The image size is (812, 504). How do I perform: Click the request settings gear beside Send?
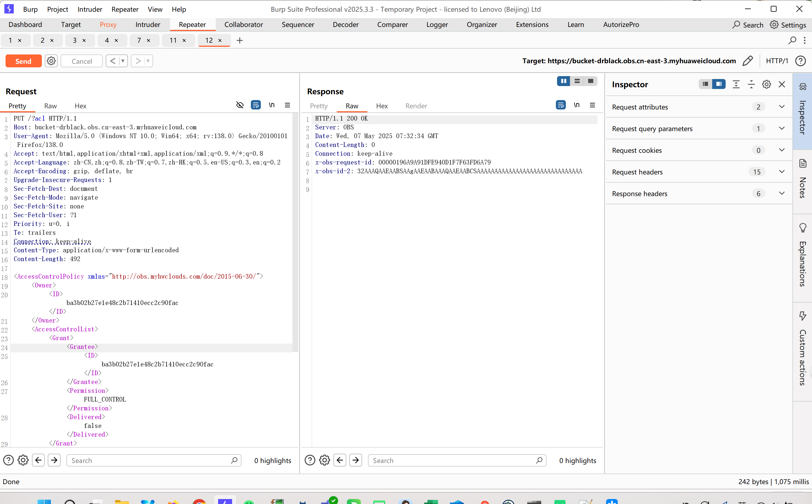(51, 61)
